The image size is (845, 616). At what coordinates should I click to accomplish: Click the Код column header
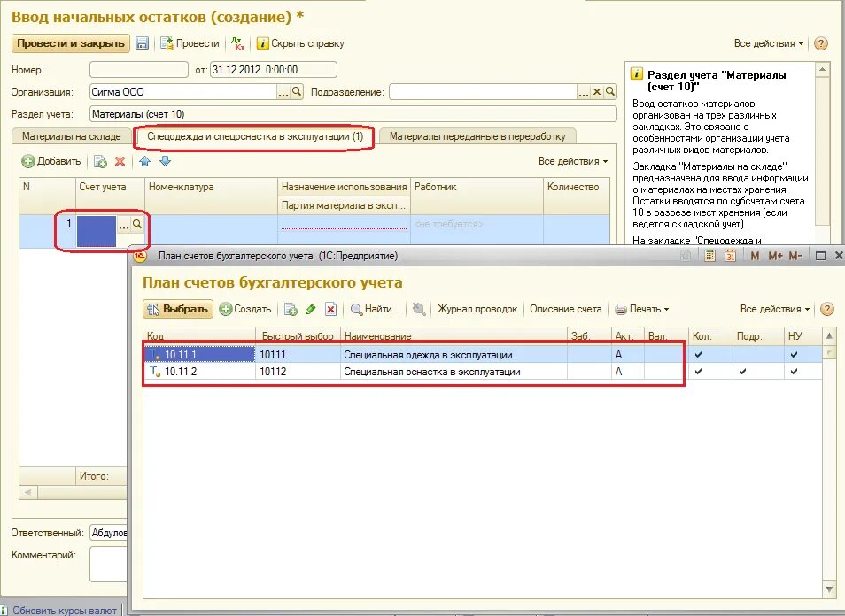(199, 336)
